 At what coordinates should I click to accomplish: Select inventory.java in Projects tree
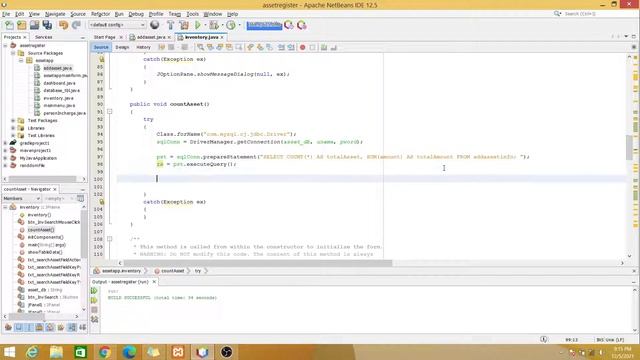[x=58, y=98]
